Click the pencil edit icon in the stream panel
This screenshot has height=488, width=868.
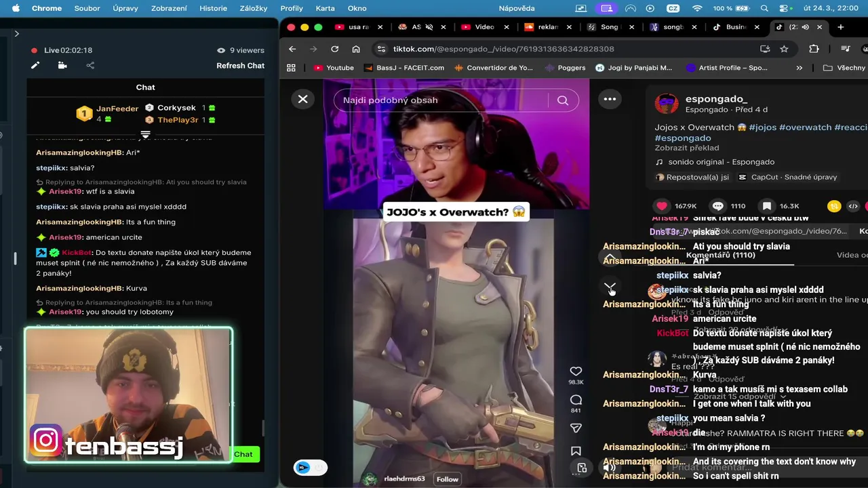click(35, 66)
